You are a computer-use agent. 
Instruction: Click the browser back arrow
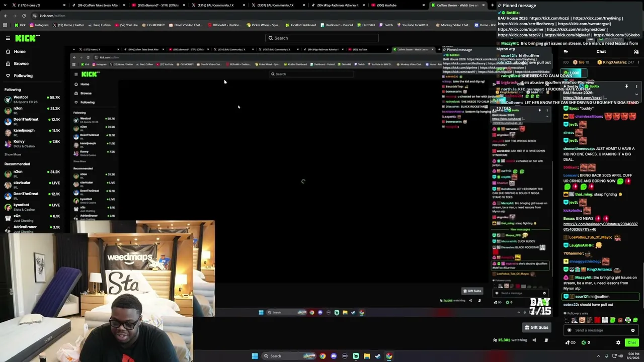(6, 16)
